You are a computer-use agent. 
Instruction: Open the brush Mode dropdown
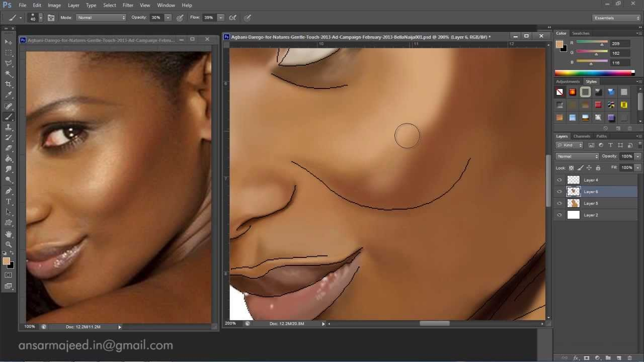pyautogui.click(x=101, y=18)
